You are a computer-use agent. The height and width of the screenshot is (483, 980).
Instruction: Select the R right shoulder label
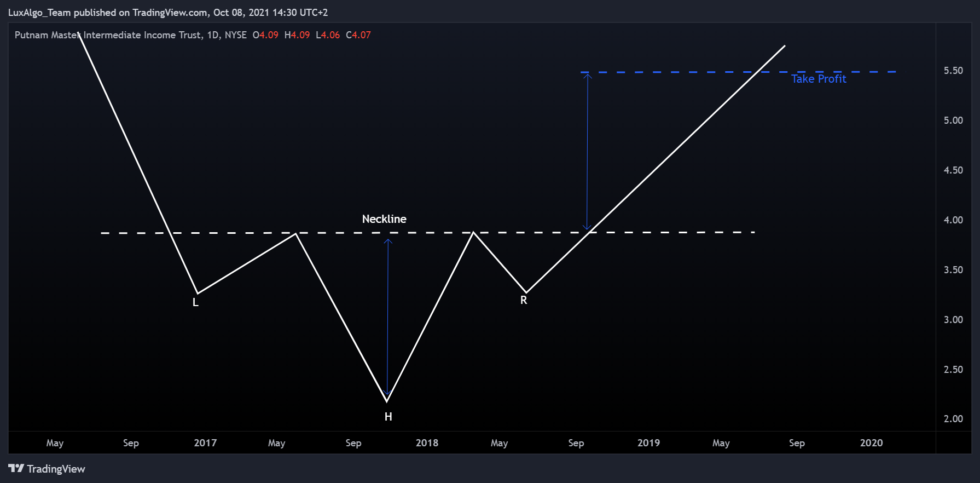click(x=524, y=300)
